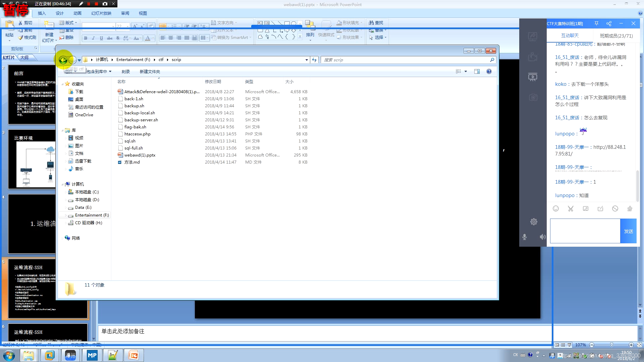Adjust the PowerPoint zoom slider handle
The width and height of the screenshot is (644, 362).
tap(611, 345)
